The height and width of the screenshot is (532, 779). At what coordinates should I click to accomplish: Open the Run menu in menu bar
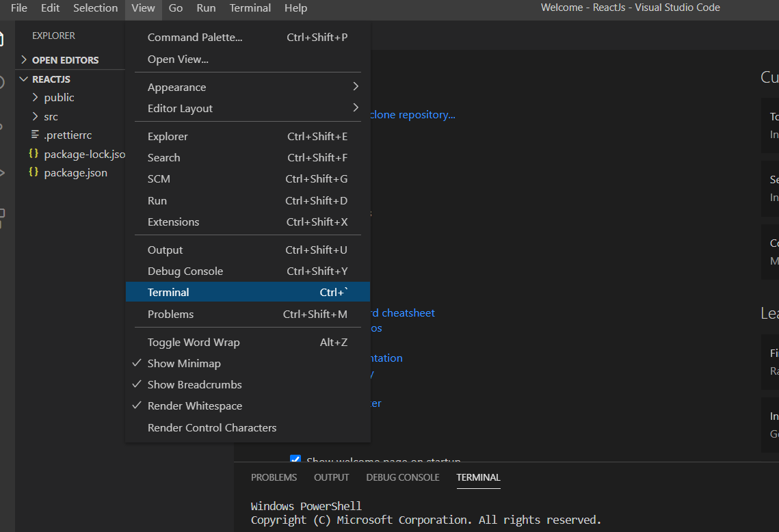coord(206,8)
